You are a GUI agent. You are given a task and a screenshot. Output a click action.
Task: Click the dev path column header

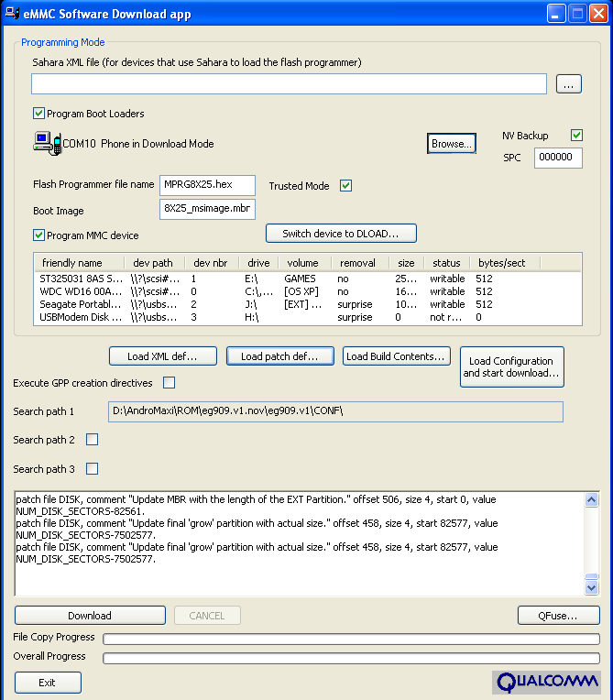(155, 263)
